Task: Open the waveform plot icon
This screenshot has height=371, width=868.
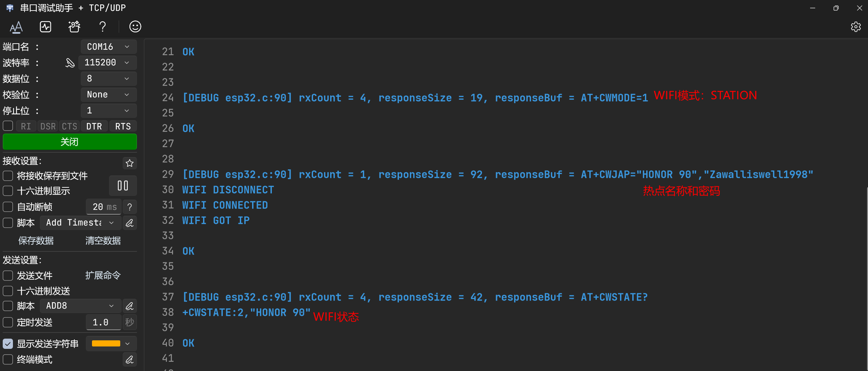Action: (x=45, y=27)
